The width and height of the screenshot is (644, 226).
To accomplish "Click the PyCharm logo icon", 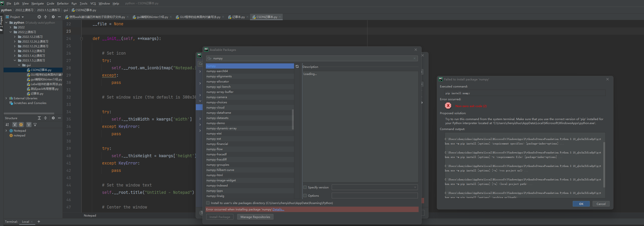I will point(2,3).
